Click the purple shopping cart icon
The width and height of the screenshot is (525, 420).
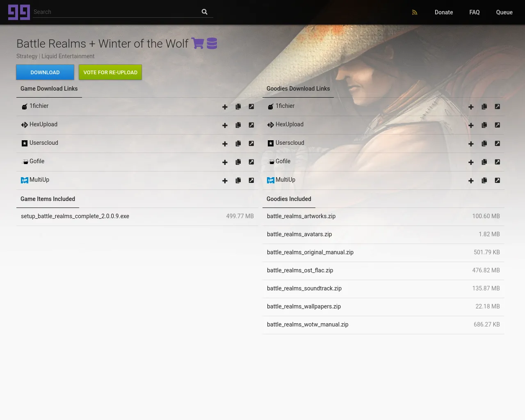coord(197,43)
